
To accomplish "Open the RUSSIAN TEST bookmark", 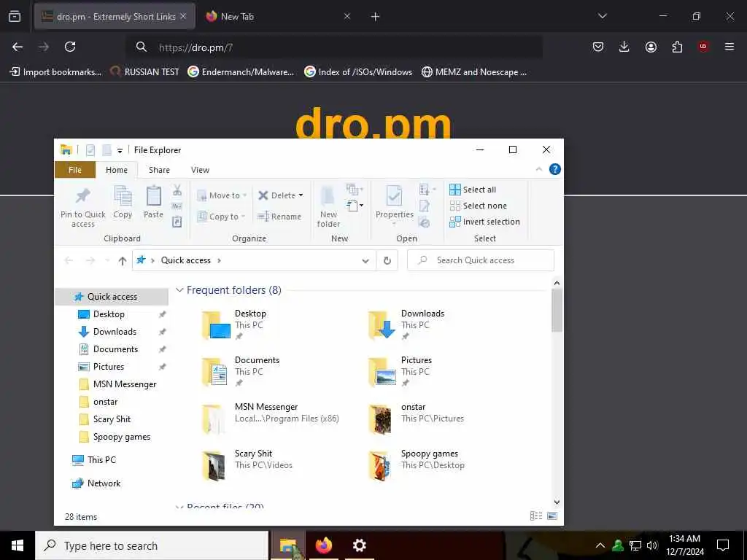I will coord(145,72).
